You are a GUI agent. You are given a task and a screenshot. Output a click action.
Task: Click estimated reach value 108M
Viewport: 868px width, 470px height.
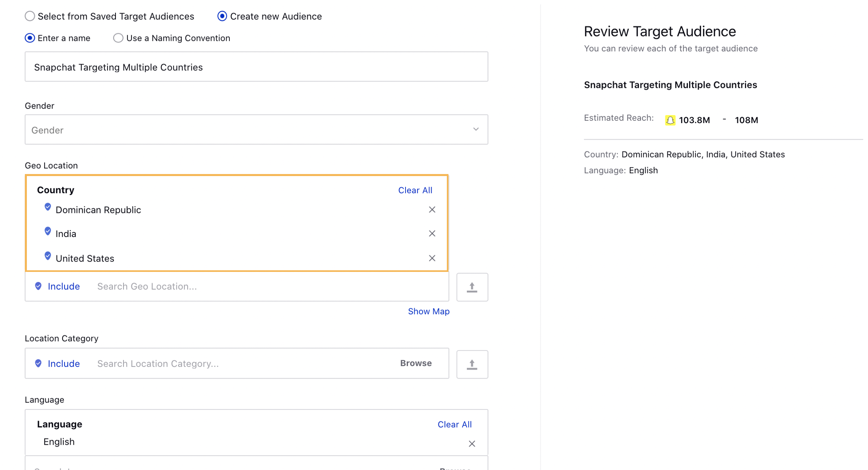746,120
